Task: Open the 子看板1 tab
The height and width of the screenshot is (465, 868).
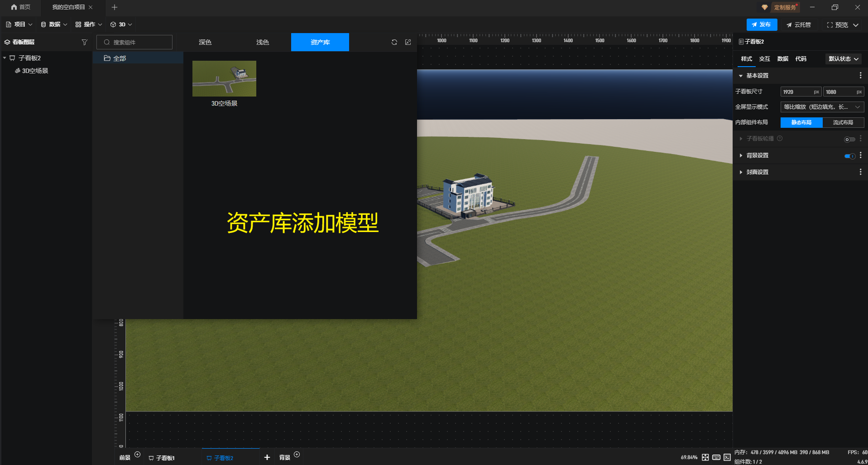Action: [x=165, y=458]
